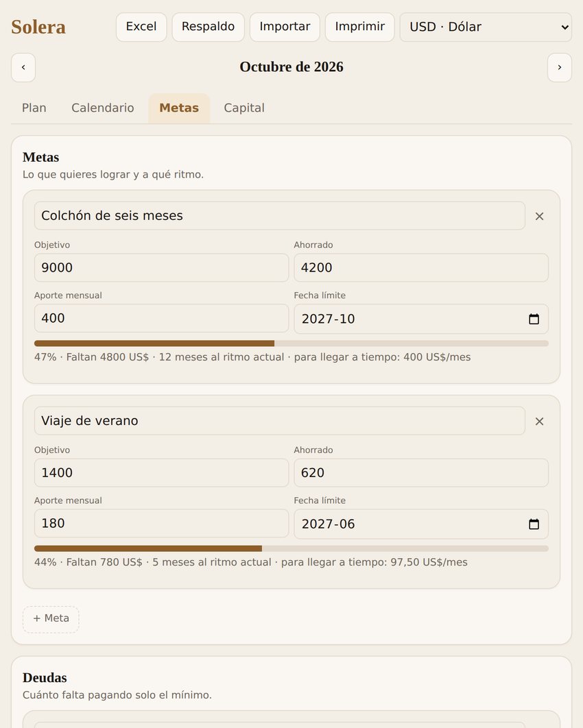
Task: Click the Octubre de 2026 heading
Action: 291,67
